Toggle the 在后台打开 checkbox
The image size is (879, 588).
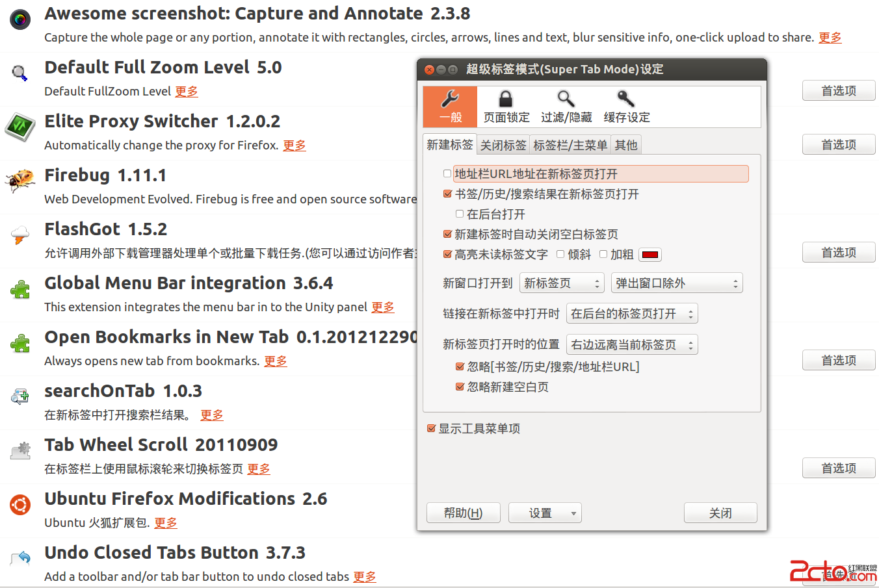point(460,214)
